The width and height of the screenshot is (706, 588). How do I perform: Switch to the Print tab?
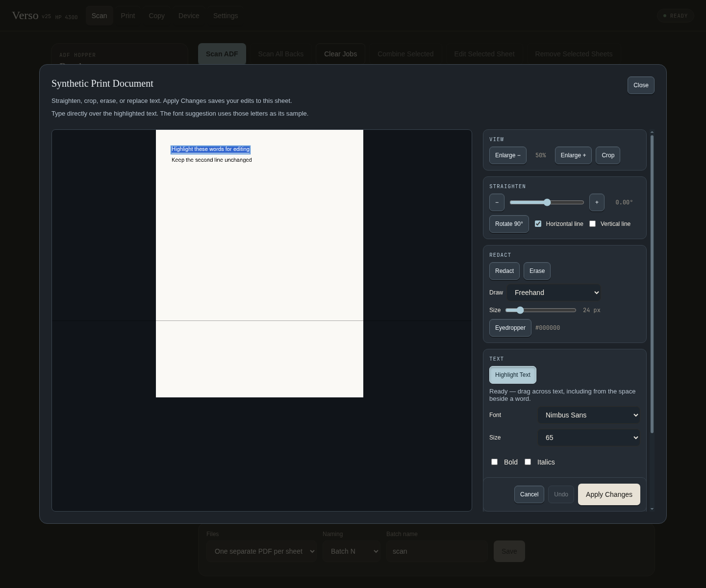click(x=128, y=16)
